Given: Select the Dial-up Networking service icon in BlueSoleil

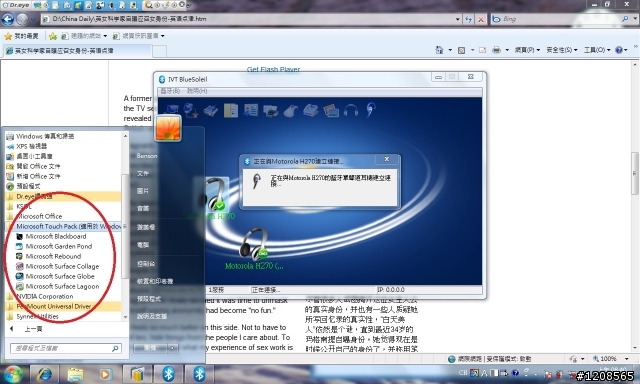Looking at the screenshot, I should tap(191, 110).
